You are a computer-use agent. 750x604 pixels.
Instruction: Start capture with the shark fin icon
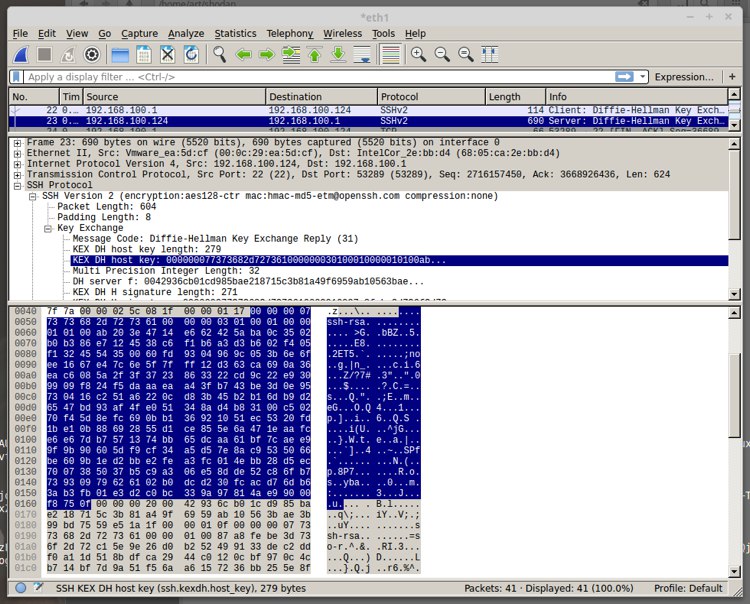21,55
